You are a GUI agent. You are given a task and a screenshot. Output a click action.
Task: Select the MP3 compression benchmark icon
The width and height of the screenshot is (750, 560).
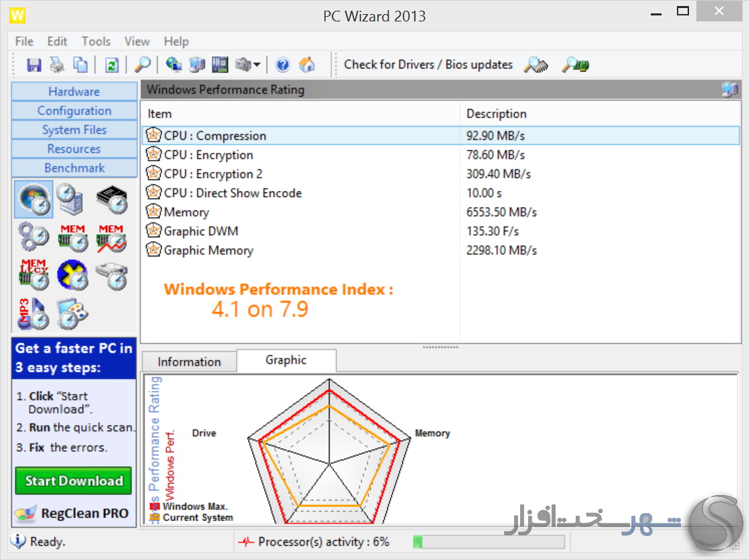34,313
